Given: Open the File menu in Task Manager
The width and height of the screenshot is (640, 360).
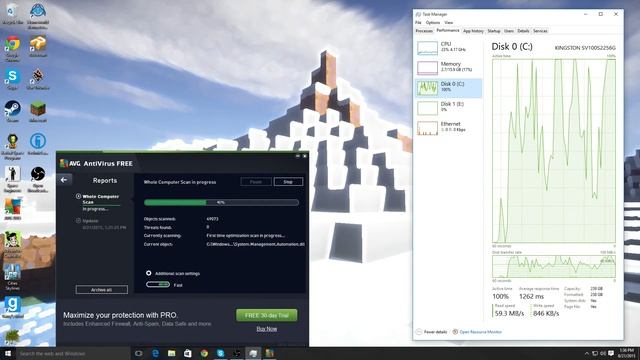Looking at the screenshot, I should click(418, 23).
